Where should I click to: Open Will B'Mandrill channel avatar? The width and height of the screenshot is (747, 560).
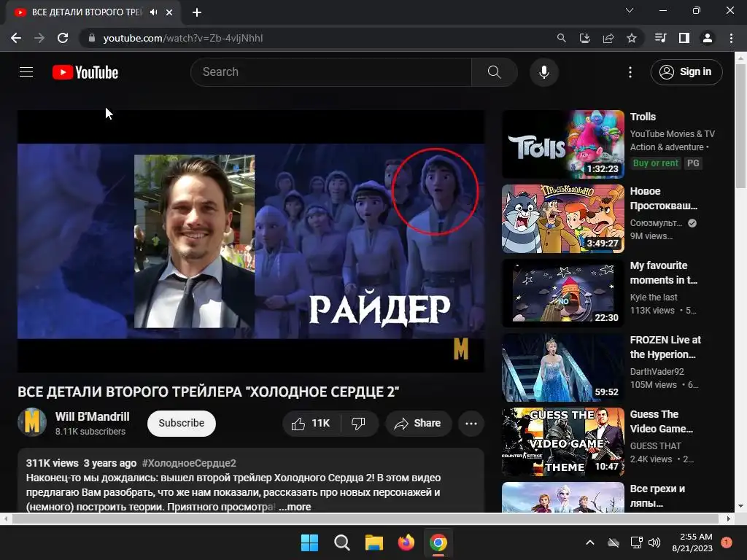(x=32, y=422)
